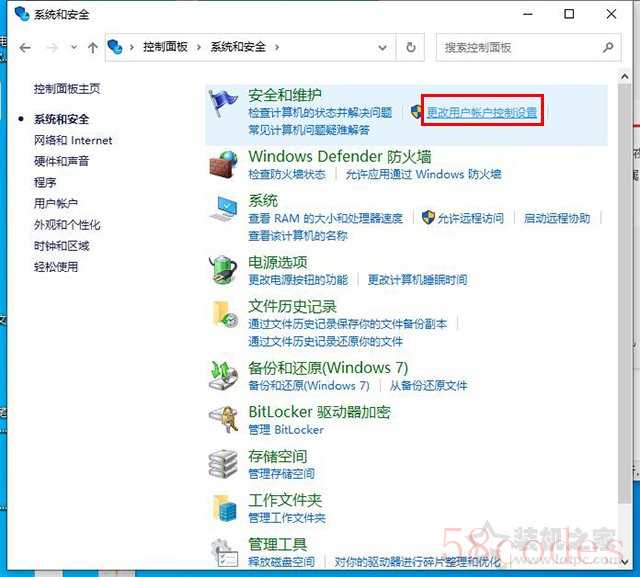Open 查看 RAM 的大小和处理器速度 link
The width and height of the screenshot is (640, 577).
[x=325, y=218]
